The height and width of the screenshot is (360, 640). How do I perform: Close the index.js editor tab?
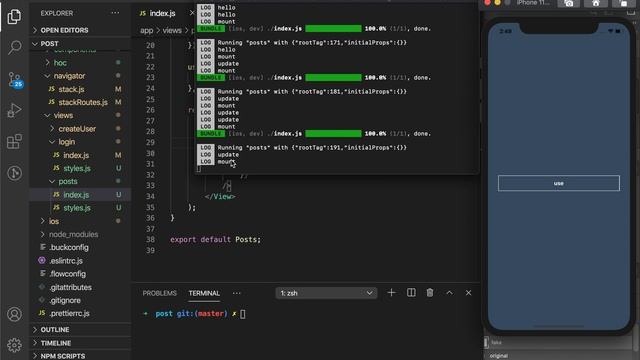192,13
